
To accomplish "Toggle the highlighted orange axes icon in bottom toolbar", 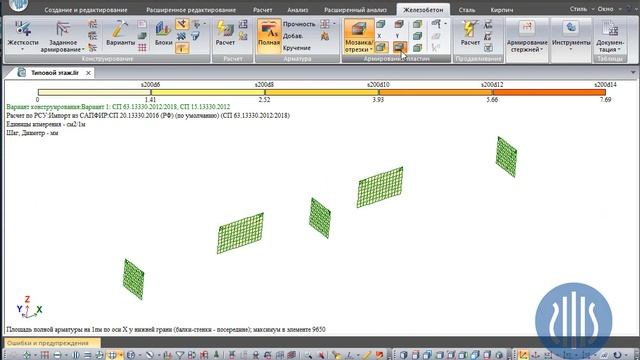I will tap(523, 355).
